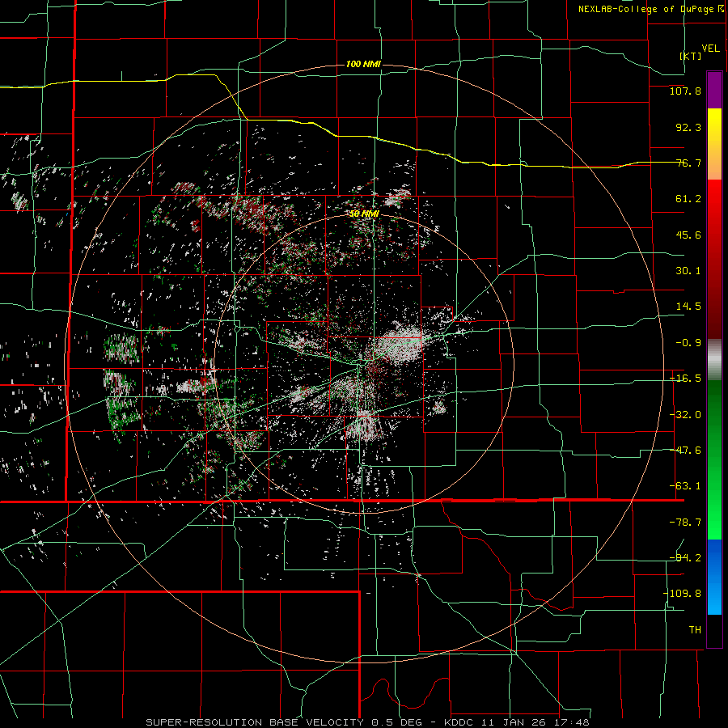Pick the gray near-zero segment of velocity scale
The height and width of the screenshot is (728, 728).
pos(714,360)
